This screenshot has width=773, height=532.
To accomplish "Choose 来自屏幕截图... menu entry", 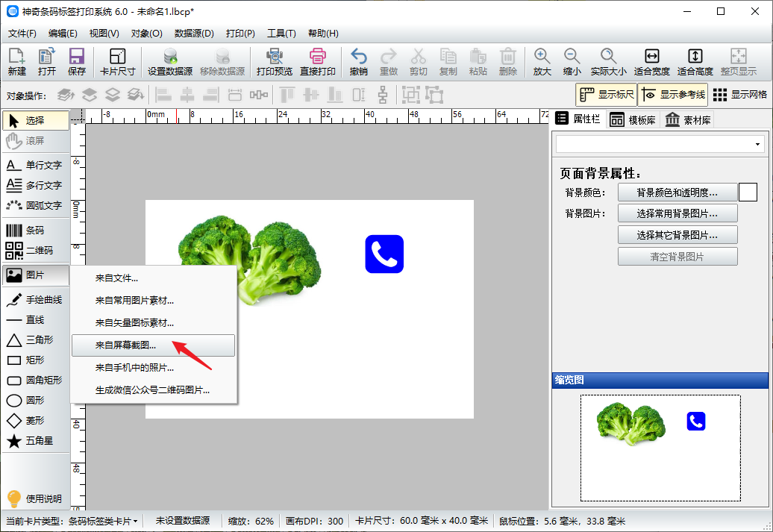I will 153,345.
